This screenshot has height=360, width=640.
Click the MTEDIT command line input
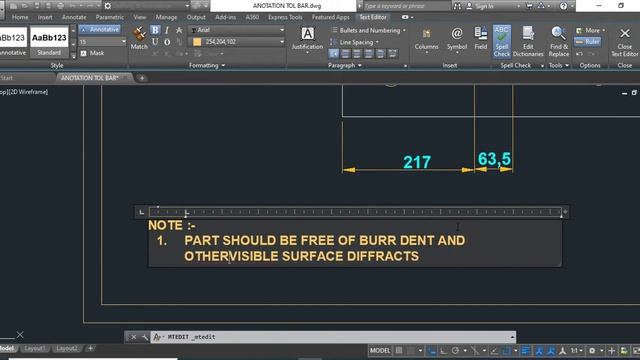point(332,337)
